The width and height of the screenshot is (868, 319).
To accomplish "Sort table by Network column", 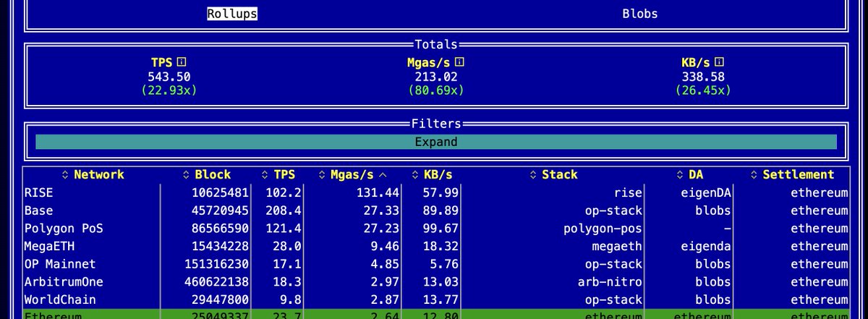I will (x=93, y=174).
